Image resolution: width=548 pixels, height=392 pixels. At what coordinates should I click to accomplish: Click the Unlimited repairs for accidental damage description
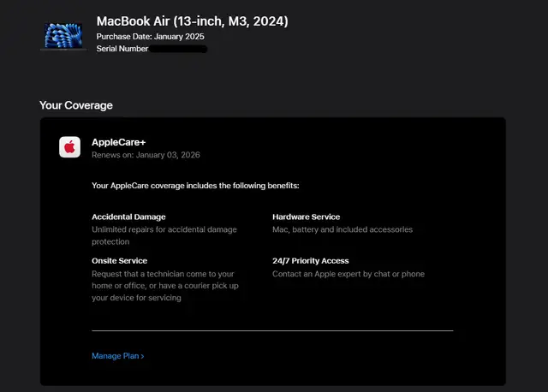[164, 235]
